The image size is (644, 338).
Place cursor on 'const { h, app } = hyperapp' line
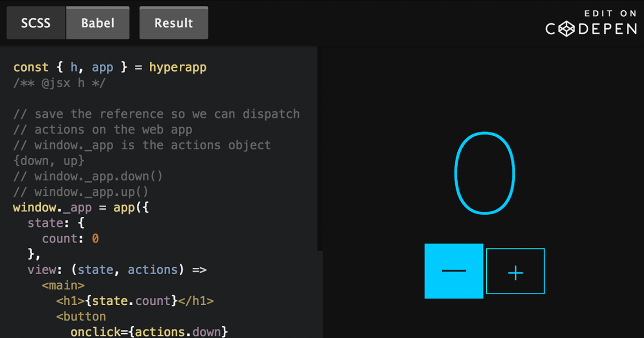(x=109, y=68)
